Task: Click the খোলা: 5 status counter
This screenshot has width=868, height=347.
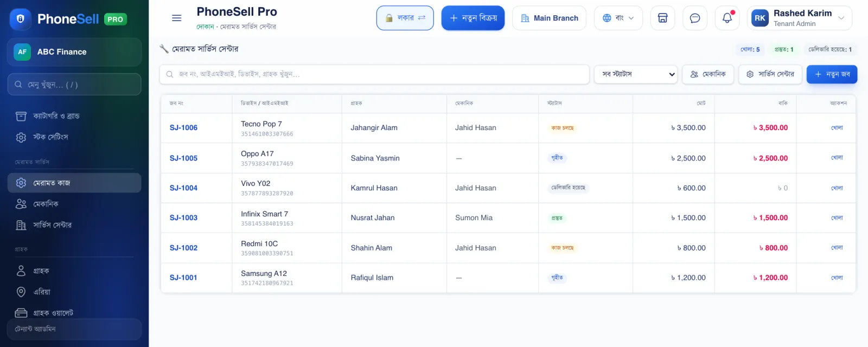Action: (x=750, y=49)
